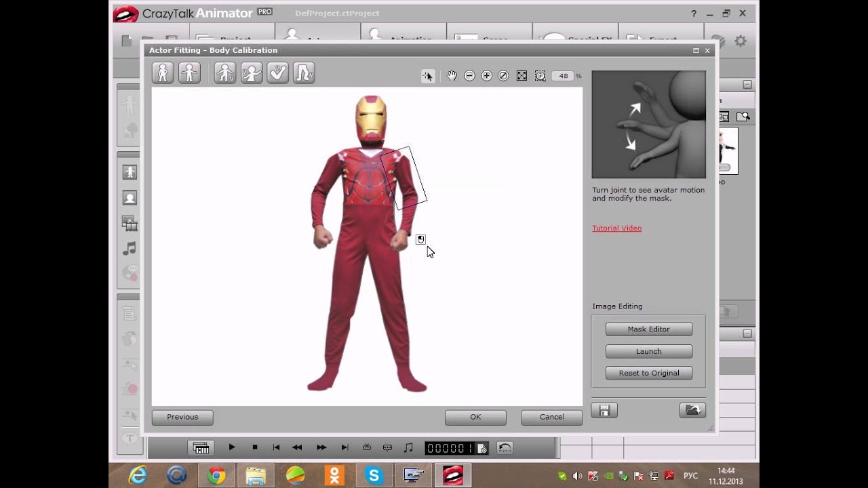Image resolution: width=868 pixels, height=488 pixels.
Task: Toggle the loop playback icon
Action: (367, 447)
